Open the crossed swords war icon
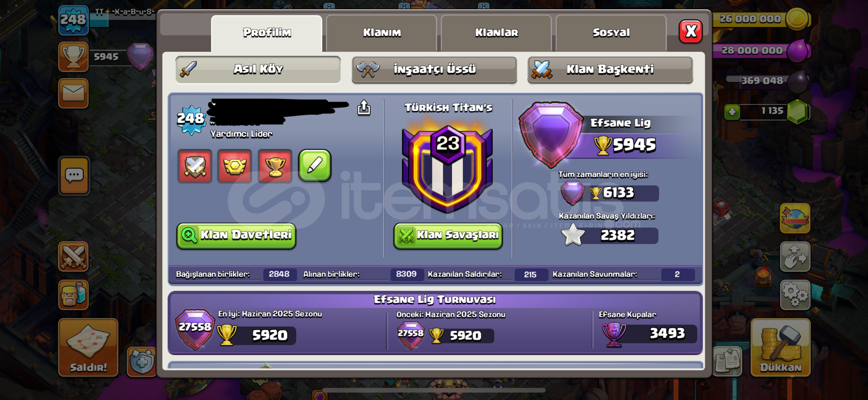 pos(73,256)
